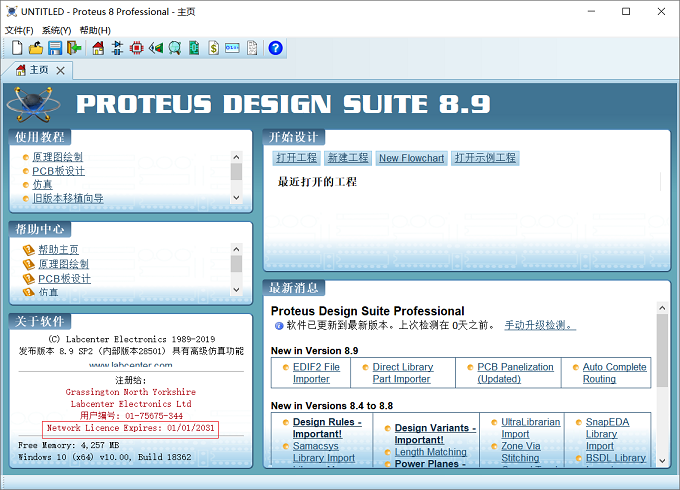
Task: Open Design Explorer green document icon
Action: click(194, 48)
